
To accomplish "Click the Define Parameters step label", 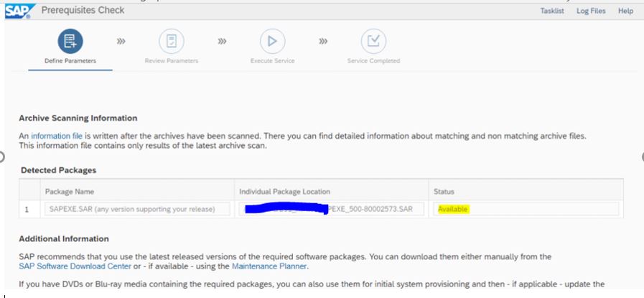I will pos(70,61).
